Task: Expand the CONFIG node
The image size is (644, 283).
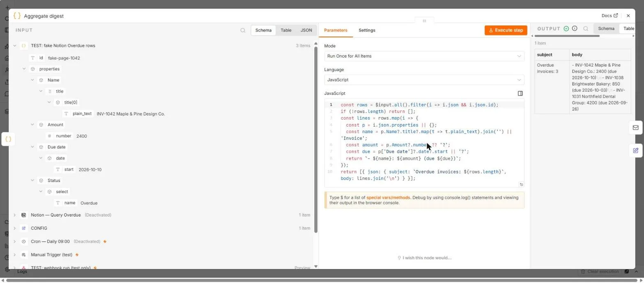Action: click(x=14, y=228)
